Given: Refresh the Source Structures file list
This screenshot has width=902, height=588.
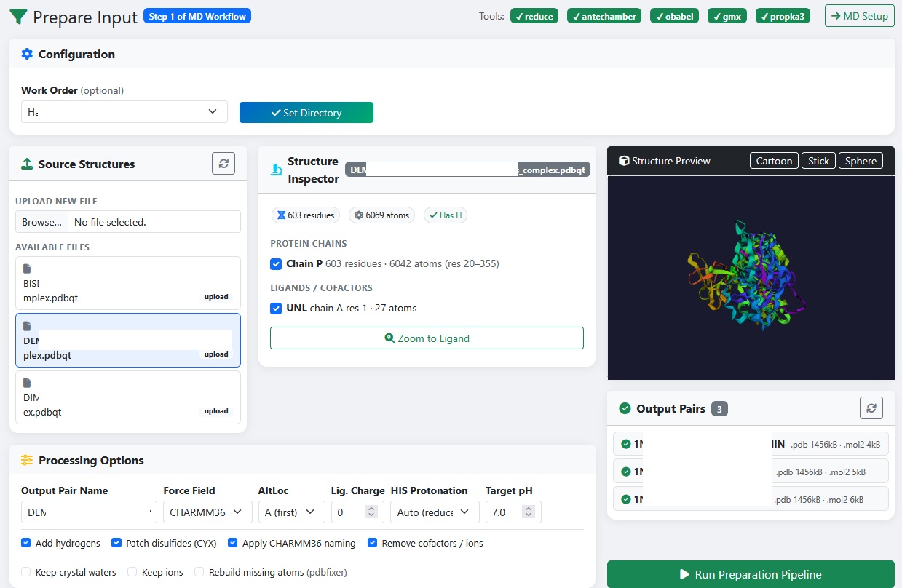Looking at the screenshot, I should point(223,164).
